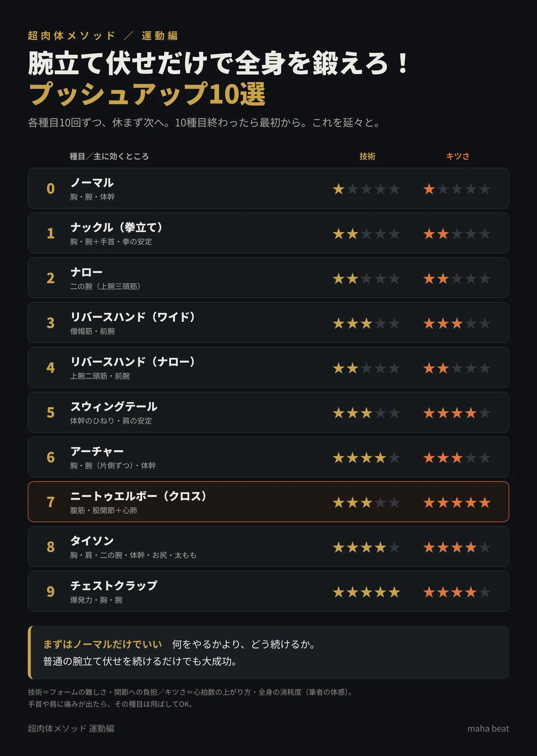537x756 pixels.
Task: Select the ナックル(拳立て) row title
Action: pyautogui.click(x=116, y=228)
